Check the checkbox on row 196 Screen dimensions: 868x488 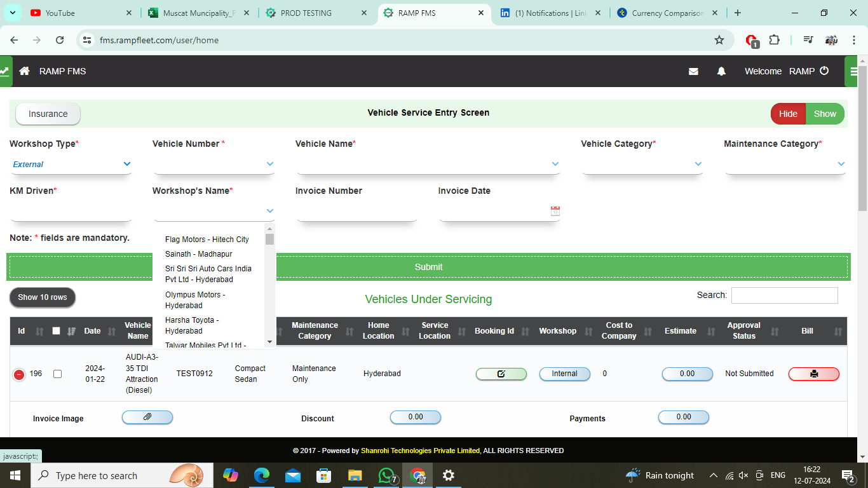tap(57, 374)
